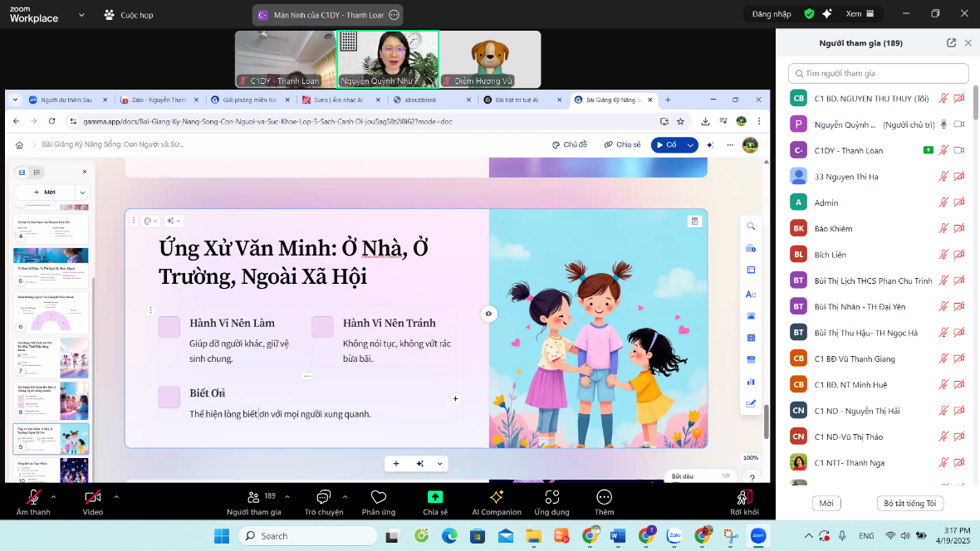Screen dimensions: 980x551
Task: Open the Chủ đề theme button
Action: tap(570, 144)
